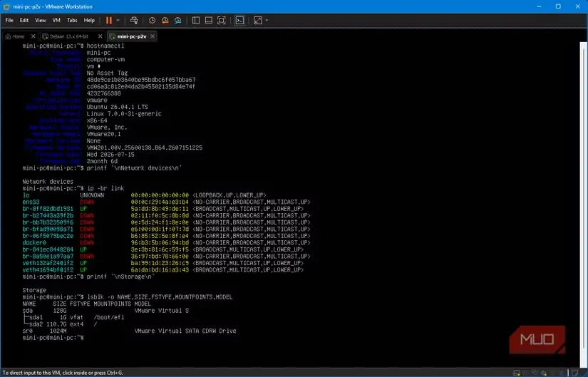
Task: Click the 'docker0' interface name
Action: click(34, 243)
